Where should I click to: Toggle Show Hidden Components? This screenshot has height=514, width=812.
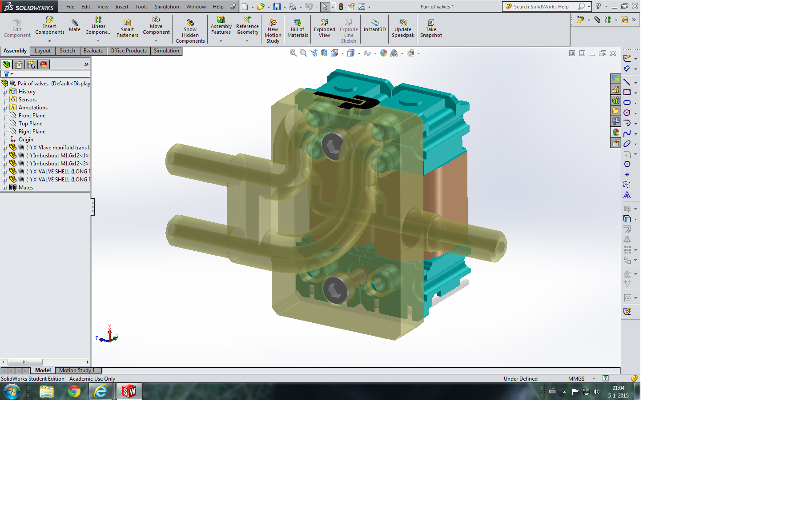tap(190, 31)
